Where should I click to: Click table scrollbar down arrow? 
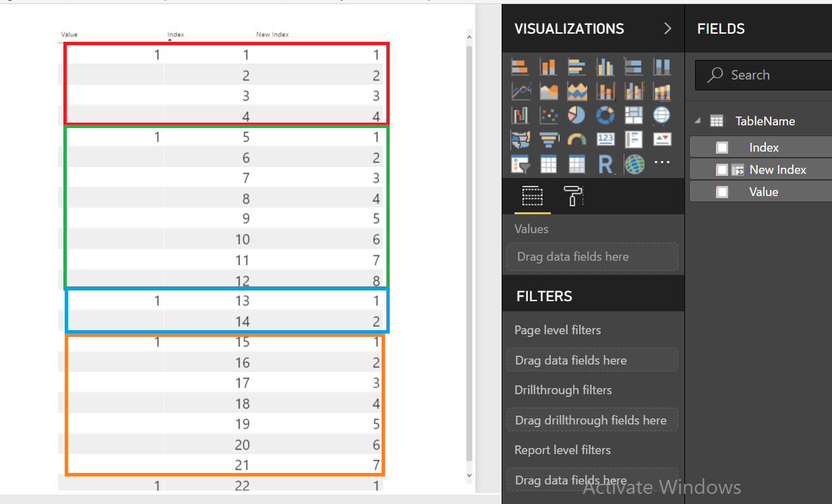tap(469, 476)
